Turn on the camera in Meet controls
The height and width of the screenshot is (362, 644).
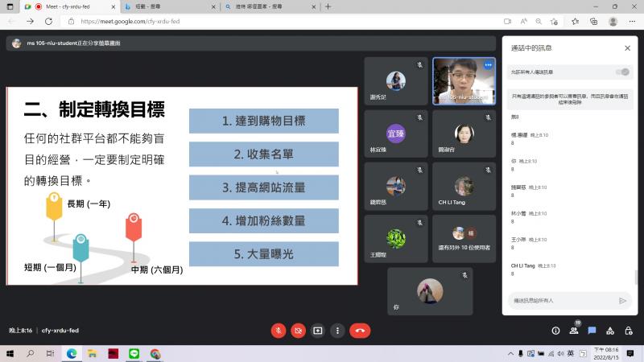click(x=298, y=331)
